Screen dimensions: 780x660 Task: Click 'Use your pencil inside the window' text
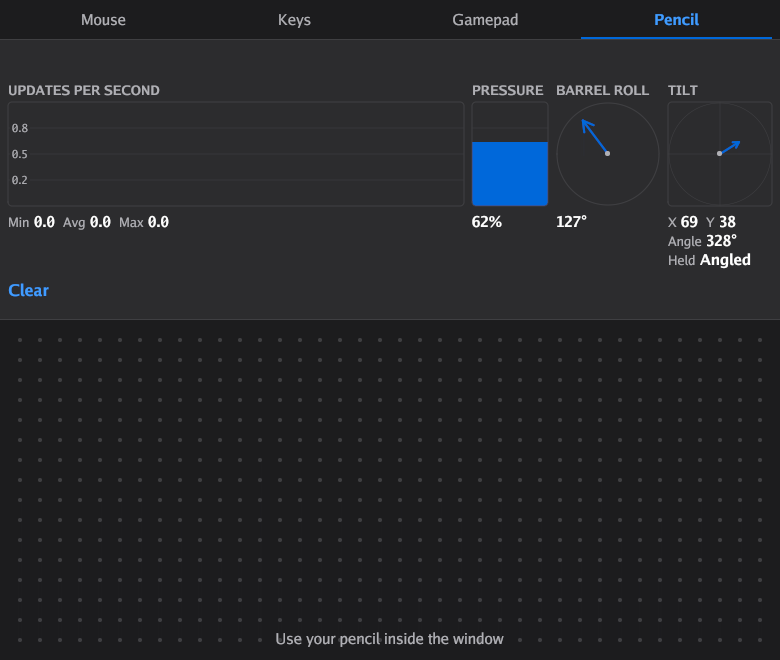coord(390,639)
